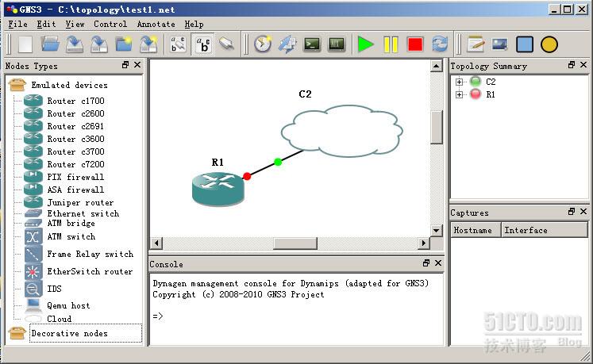Click the canvas horizontal scrollbar right arrow
The width and height of the screenshot is (593, 364).
pos(424,243)
